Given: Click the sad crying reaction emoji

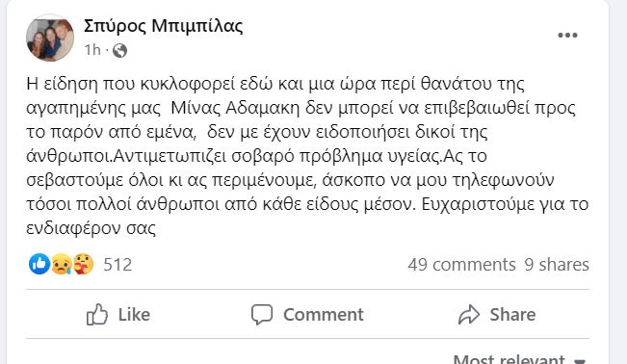Looking at the screenshot, I should click(62, 264).
